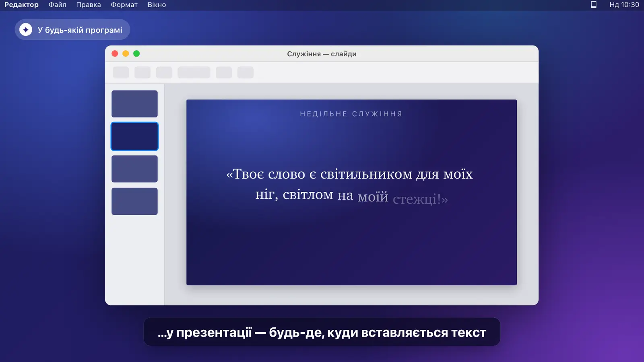This screenshot has height=362, width=644.
Task: Select the third slide thumbnail
Action: (x=134, y=169)
